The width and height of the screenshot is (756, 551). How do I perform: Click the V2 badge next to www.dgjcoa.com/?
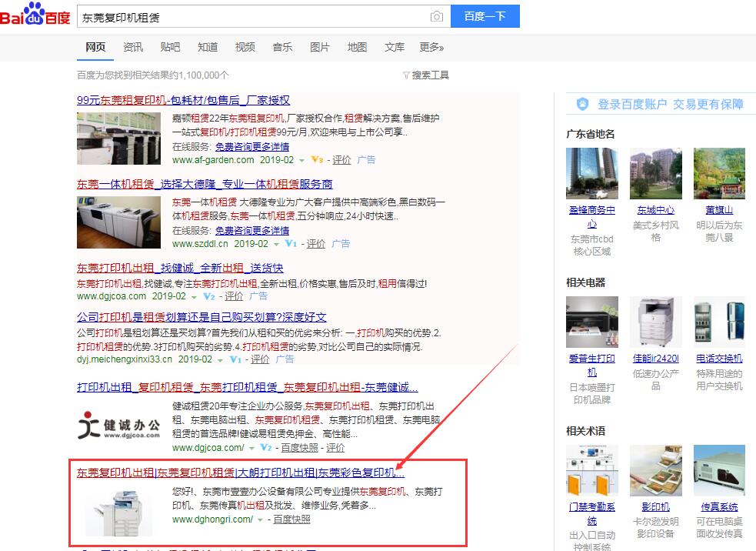tap(265, 448)
